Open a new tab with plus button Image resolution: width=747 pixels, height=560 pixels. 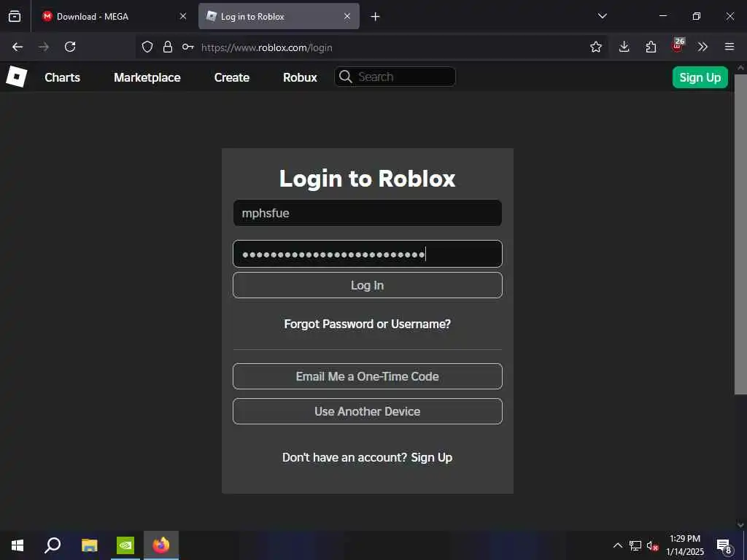[x=376, y=17]
